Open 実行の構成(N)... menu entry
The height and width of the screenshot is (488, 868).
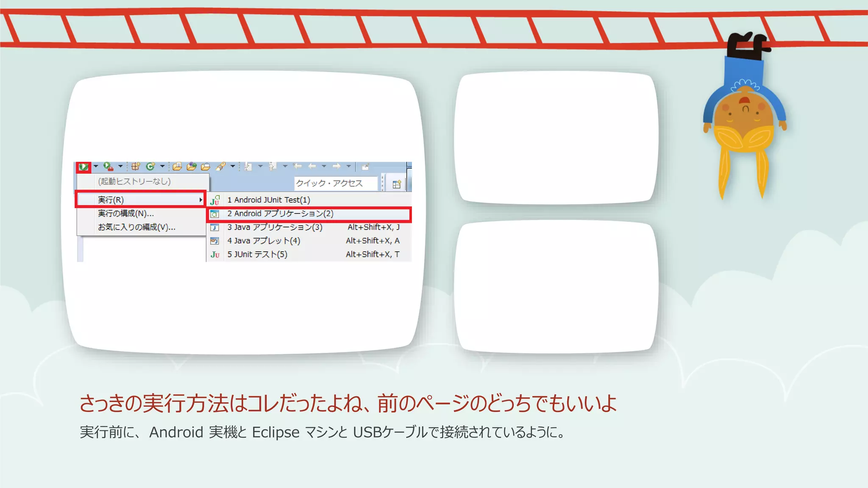(141, 213)
